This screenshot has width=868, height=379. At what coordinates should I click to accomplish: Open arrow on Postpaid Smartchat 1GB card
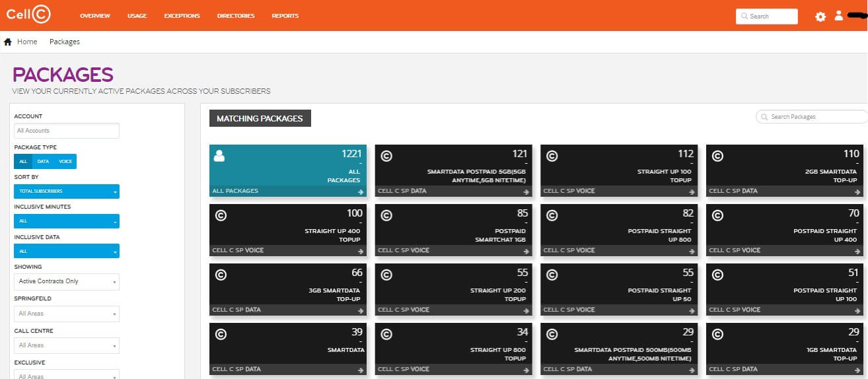(526, 251)
